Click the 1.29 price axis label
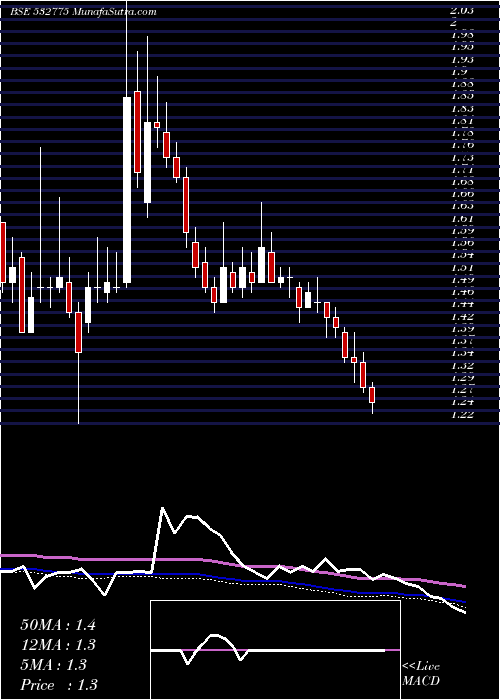 pos(462,378)
